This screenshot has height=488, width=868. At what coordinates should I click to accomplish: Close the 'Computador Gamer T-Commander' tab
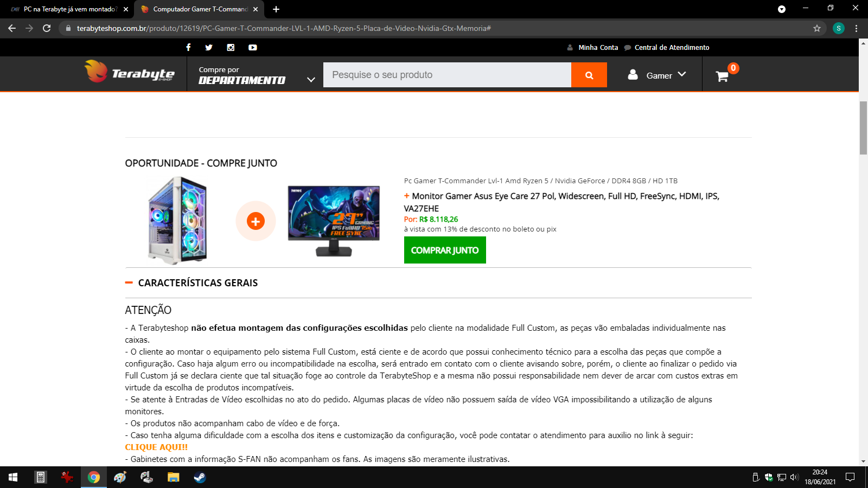pyautogui.click(x=256, y=9)
